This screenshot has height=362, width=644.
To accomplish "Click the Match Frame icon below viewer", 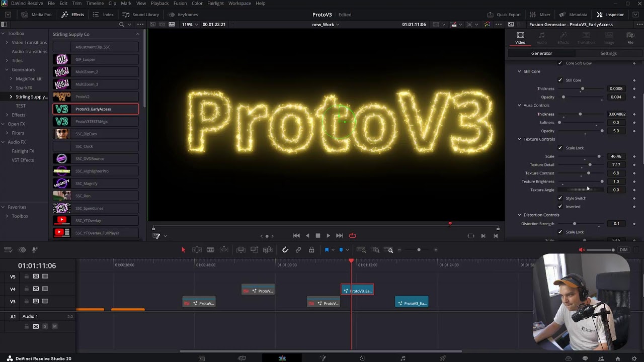I will [471, 236].
